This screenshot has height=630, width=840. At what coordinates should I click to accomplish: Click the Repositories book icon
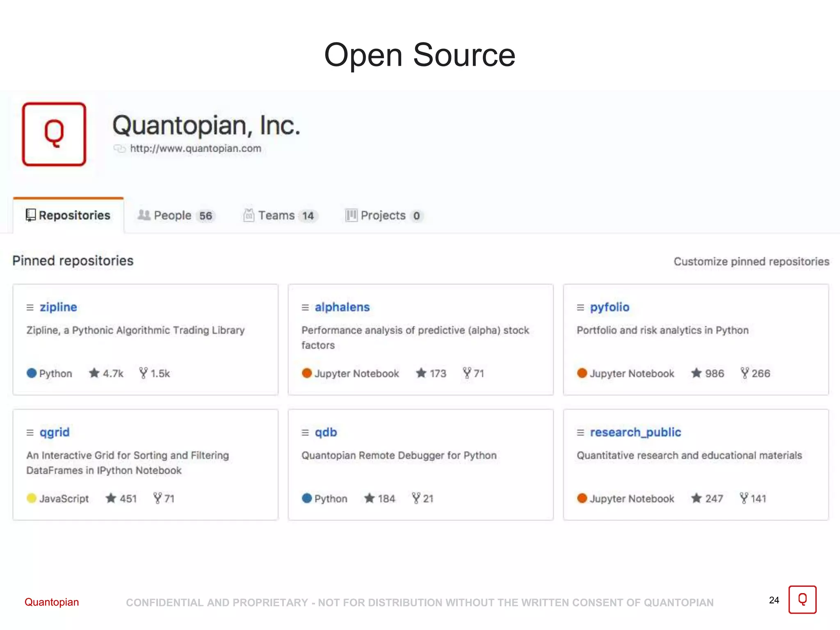31,215
